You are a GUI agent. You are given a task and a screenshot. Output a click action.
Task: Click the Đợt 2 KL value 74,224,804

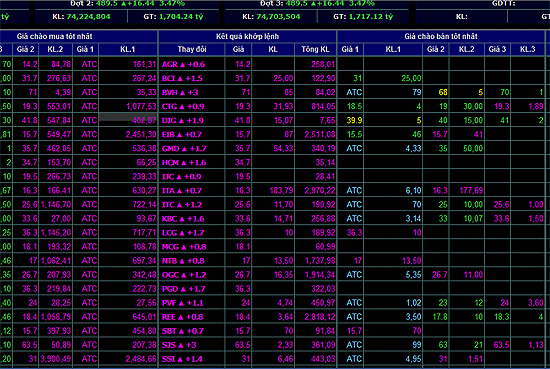(x=88, y=16)
